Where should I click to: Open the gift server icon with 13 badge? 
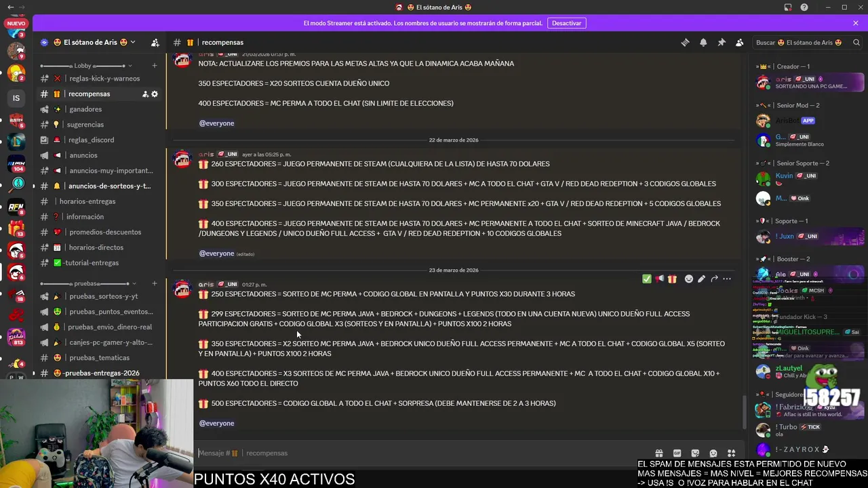pos(16,228)
